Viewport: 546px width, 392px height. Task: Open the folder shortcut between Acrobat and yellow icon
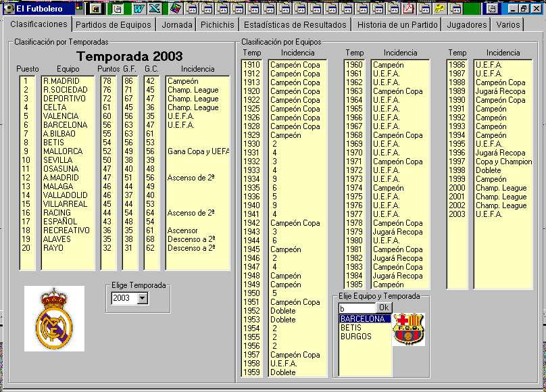coord(424,8)
